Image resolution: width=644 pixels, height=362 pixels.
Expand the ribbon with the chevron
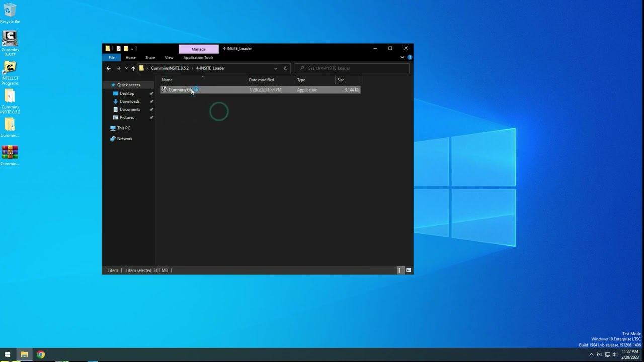(x=402, y=58)
